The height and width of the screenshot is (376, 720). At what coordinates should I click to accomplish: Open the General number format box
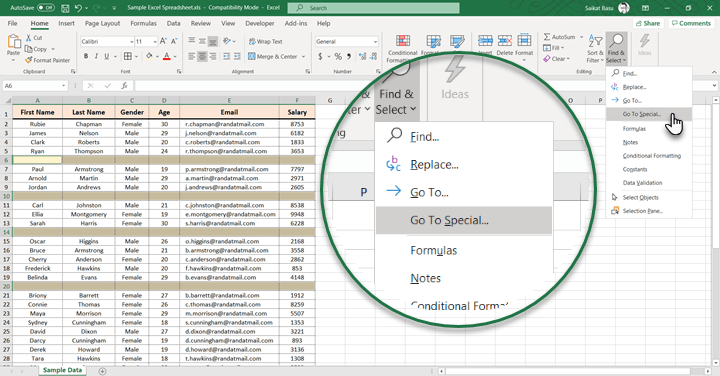pyautogui.click(x=346, y=42)
